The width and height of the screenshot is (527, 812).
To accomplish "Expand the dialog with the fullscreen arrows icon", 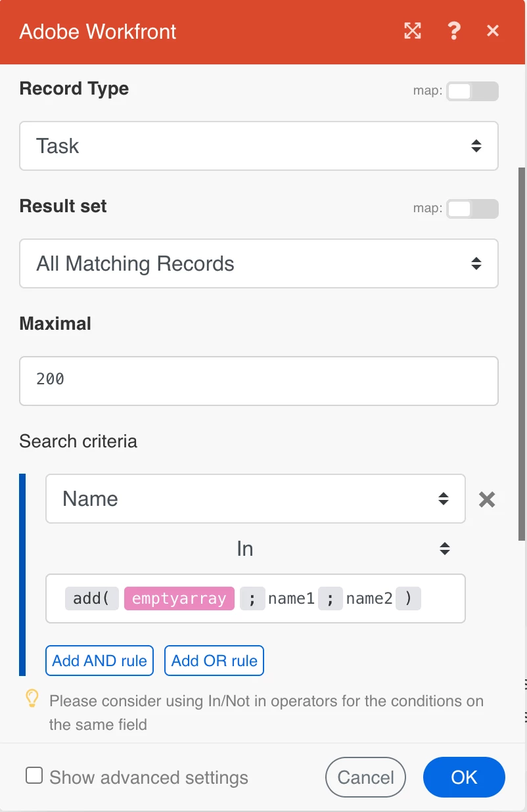I will 413,31.
